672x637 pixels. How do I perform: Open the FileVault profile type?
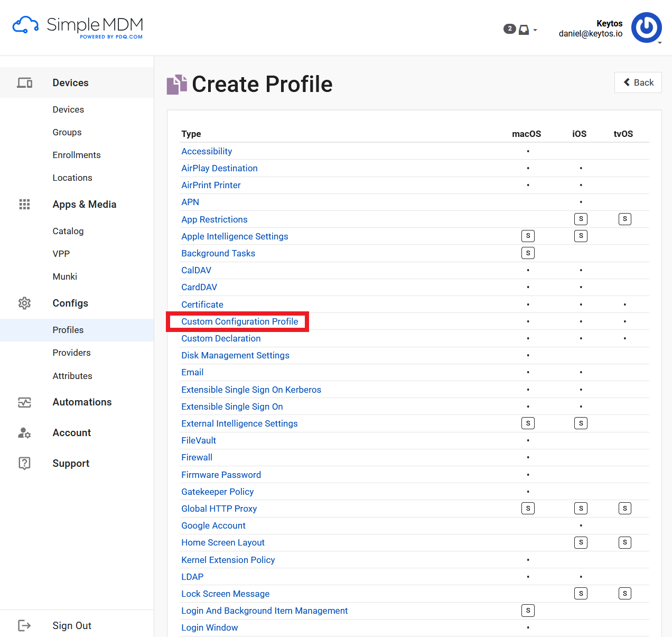pyautogui.click(x=199, y=440)
